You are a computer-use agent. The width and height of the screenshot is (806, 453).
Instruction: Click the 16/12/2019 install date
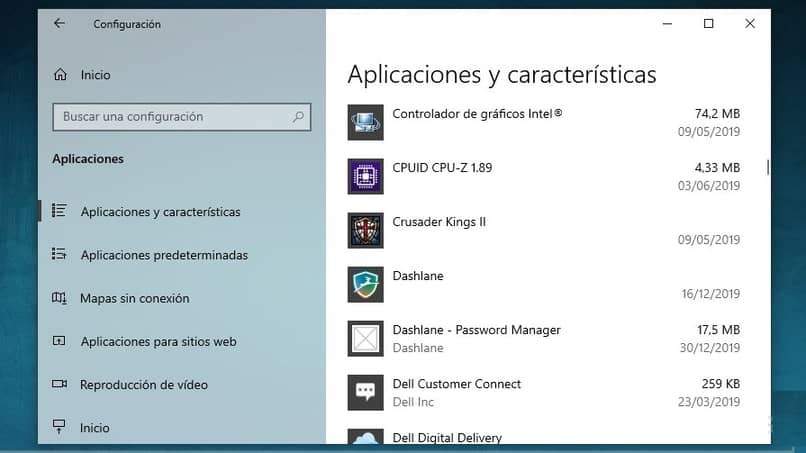(x=711, y=294)
